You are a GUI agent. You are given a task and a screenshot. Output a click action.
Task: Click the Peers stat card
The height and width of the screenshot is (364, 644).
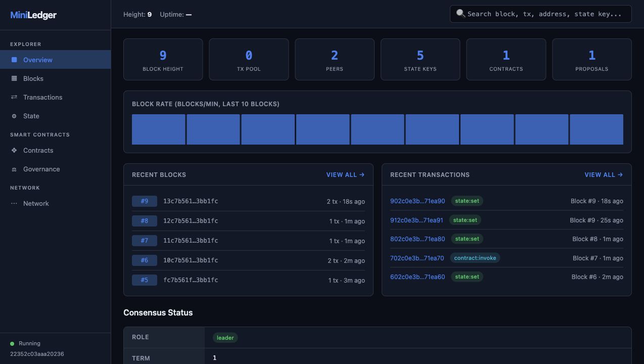[335, 59]
